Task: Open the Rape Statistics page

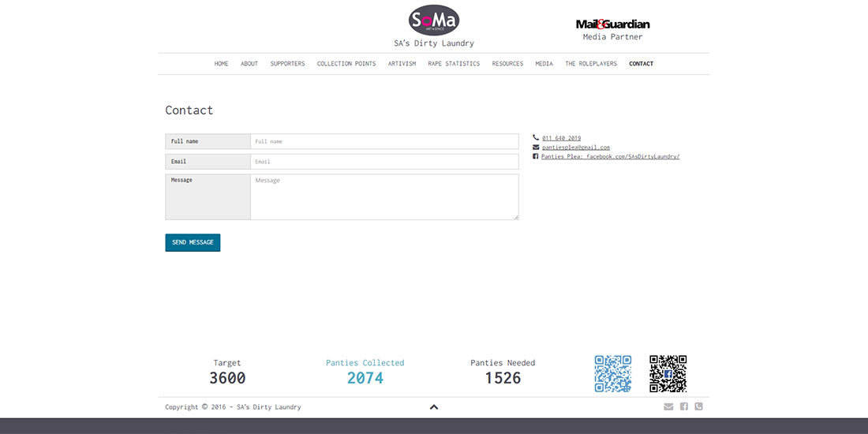Action: click(x=454, y=64)
